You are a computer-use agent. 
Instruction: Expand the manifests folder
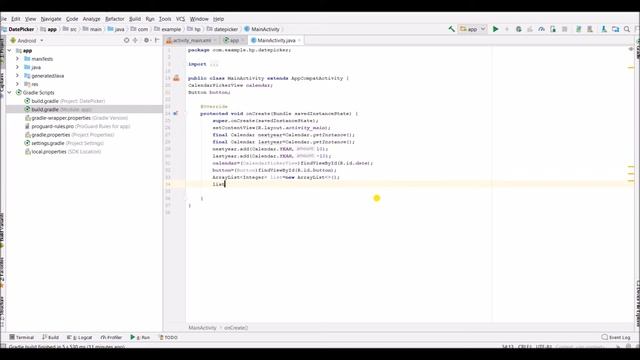click(x=17, y=59)
